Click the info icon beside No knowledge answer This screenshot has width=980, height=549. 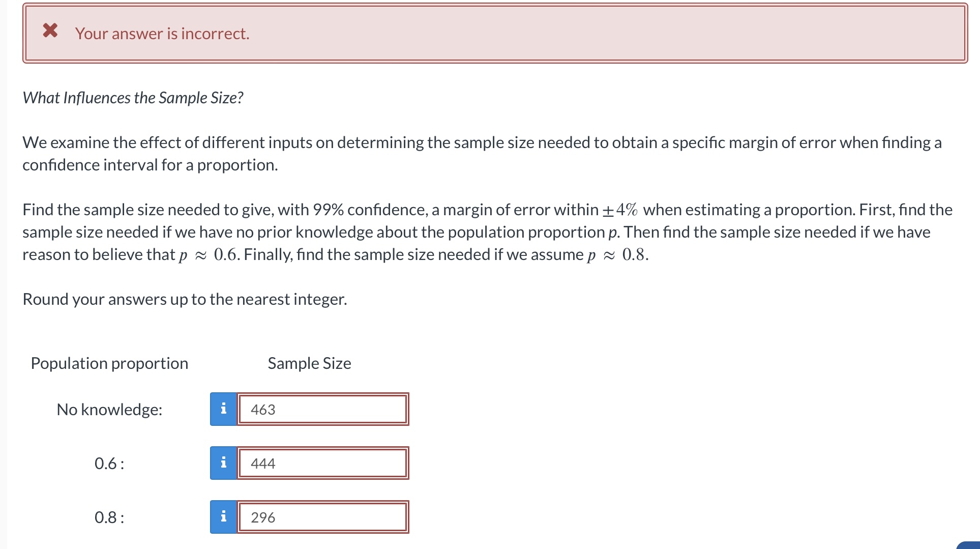pos(223,409)
